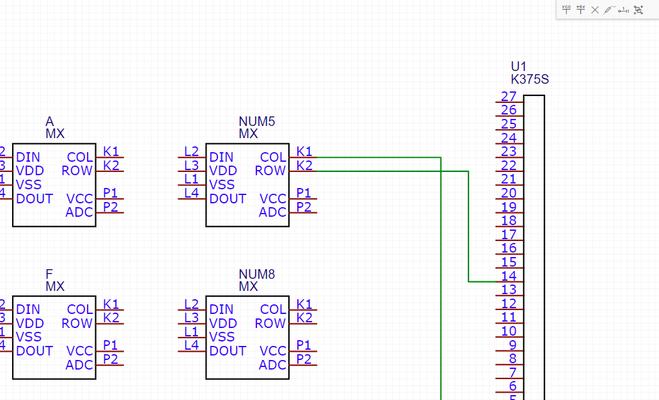Click the P2 ADC pin of component A
The image size is (659, 400).
(110, 208)
